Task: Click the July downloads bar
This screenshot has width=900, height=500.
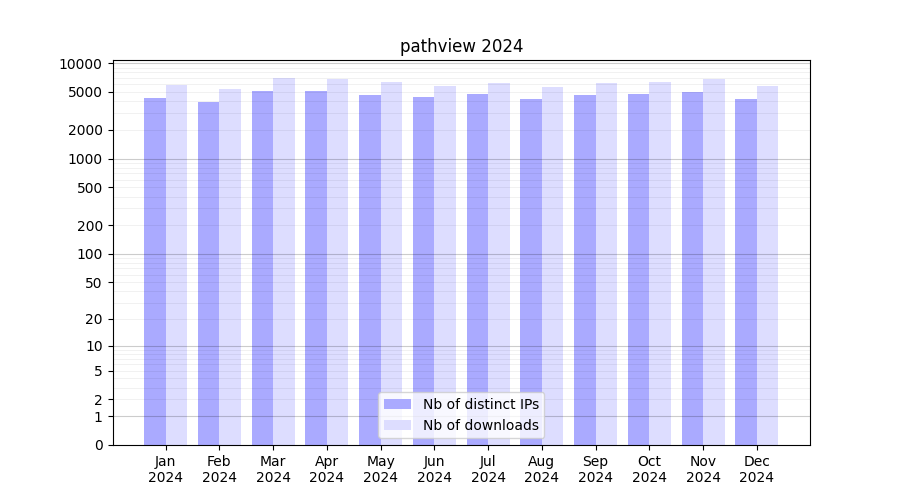Action: click(x=499, y=264)
